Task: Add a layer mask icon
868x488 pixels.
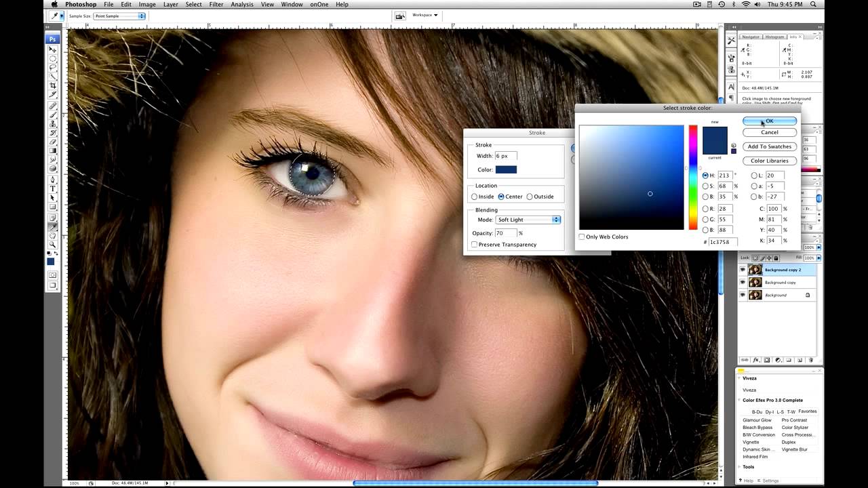Action: coord(767,360)
